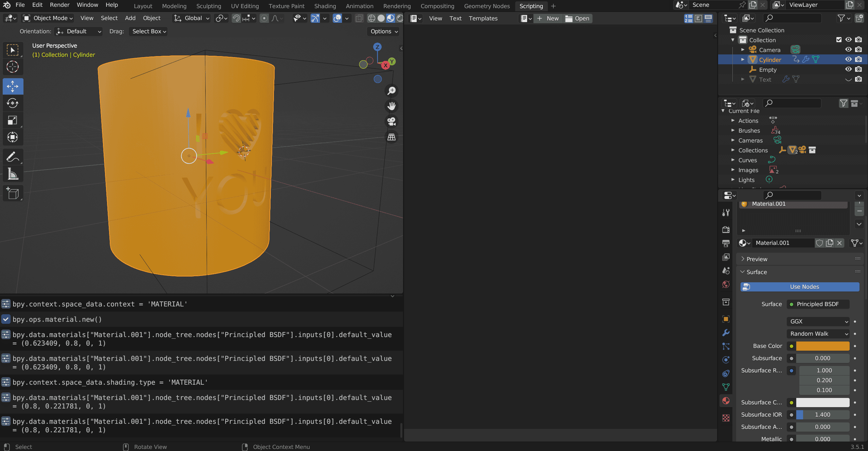This screenshot has height=451, width=868.
Task: Toggle camera view in the viewport
Action: click(392, 121)
